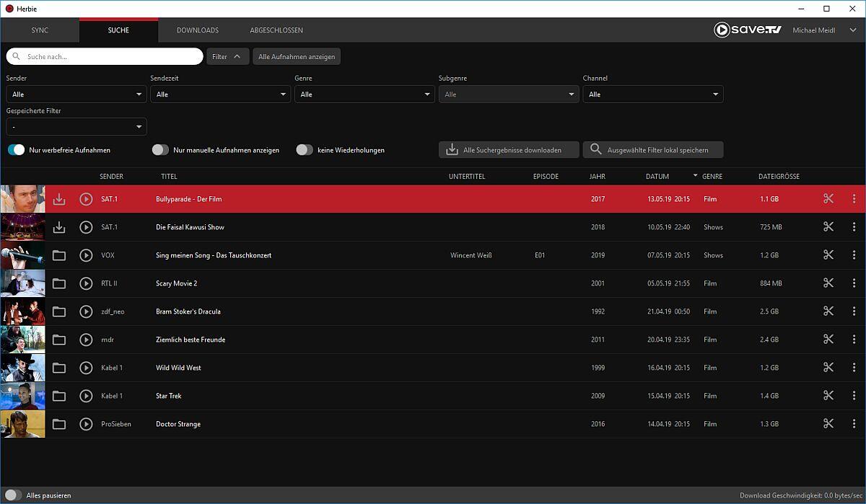The width and height of the screenshot is (866, 504).
Task: Click download icon for Die Faisal Kawusi Show
Action: 59,227
